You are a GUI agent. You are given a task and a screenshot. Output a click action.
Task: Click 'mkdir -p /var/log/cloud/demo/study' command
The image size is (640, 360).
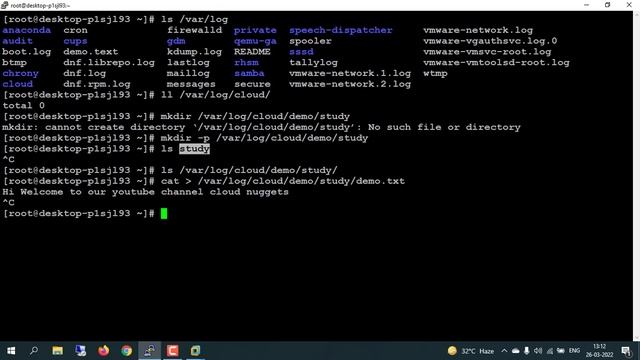(264, 138)
